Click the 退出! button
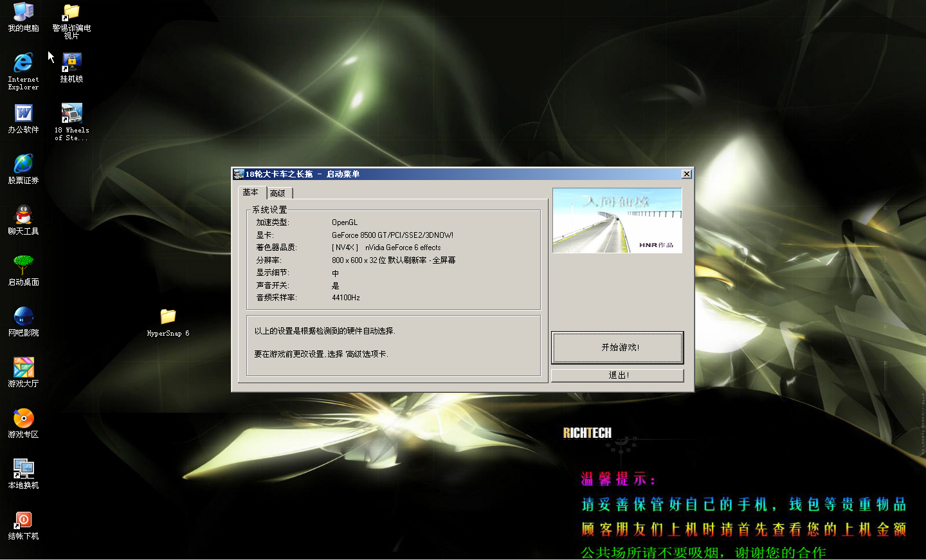 [x=617, y=375]
